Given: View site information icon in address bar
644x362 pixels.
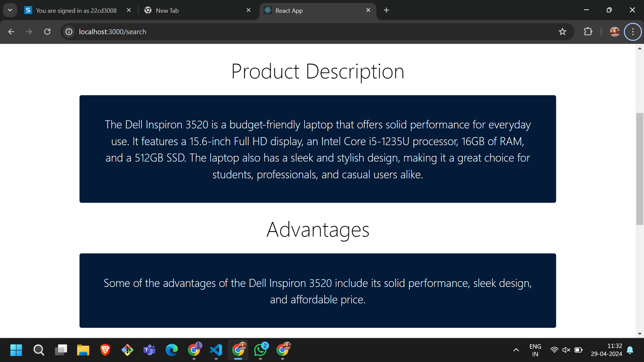Looking at the screenshot, I should [x=69, y=32].
